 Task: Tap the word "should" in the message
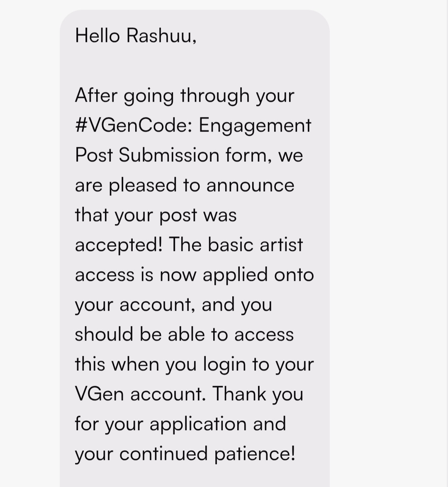[104, 334]
